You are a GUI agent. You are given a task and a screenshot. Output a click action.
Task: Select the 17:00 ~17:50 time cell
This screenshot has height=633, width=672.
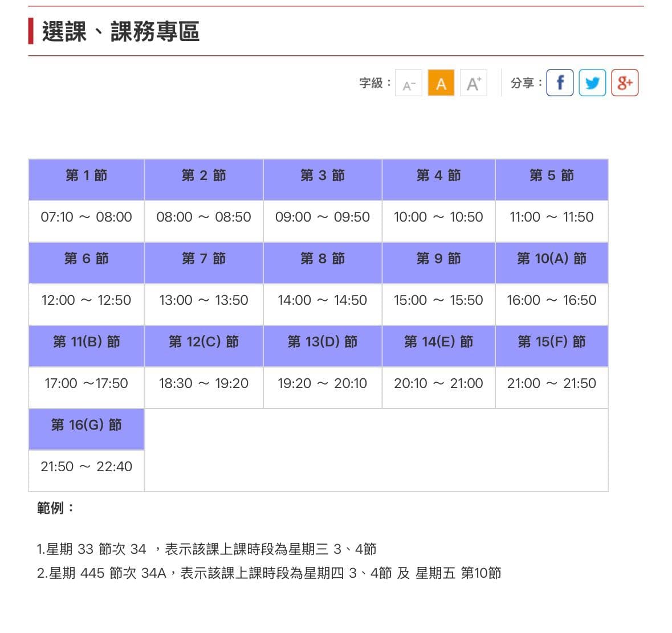coord(87,387)
